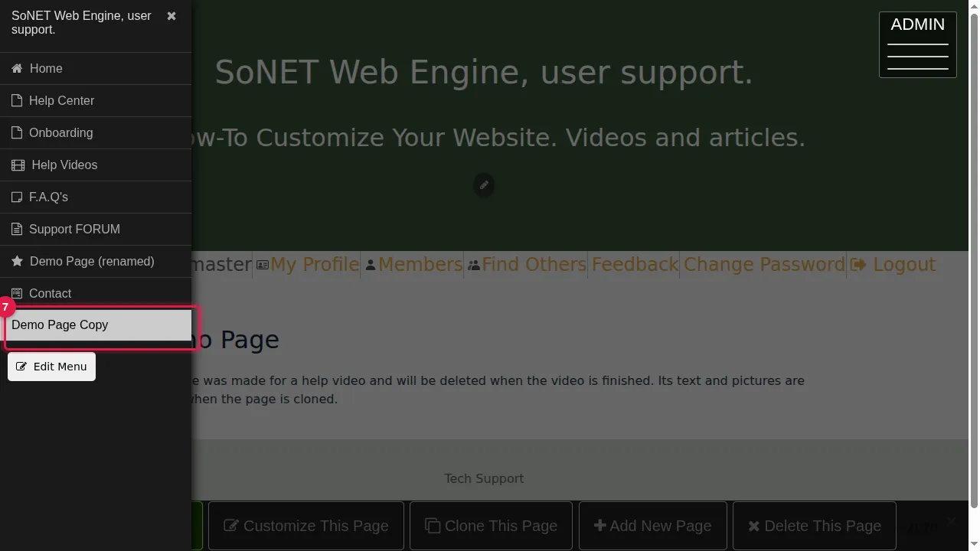Click Clone This Page button
This screenshot has height=551, width=980.
coord(491,526)
